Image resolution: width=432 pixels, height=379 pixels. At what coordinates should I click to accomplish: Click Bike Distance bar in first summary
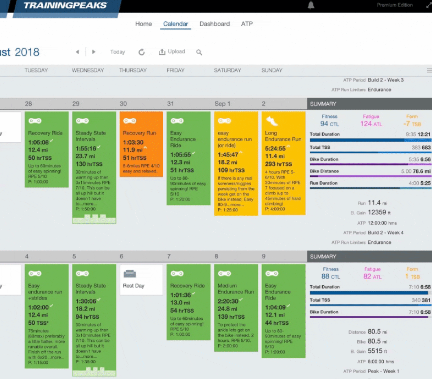370,176
